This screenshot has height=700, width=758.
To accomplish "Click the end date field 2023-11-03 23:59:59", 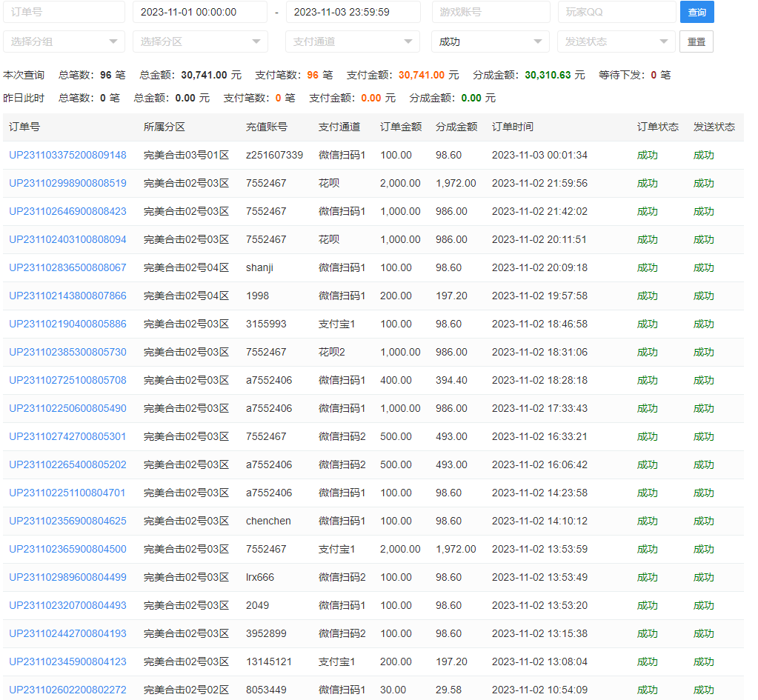I will coord(353,13).
